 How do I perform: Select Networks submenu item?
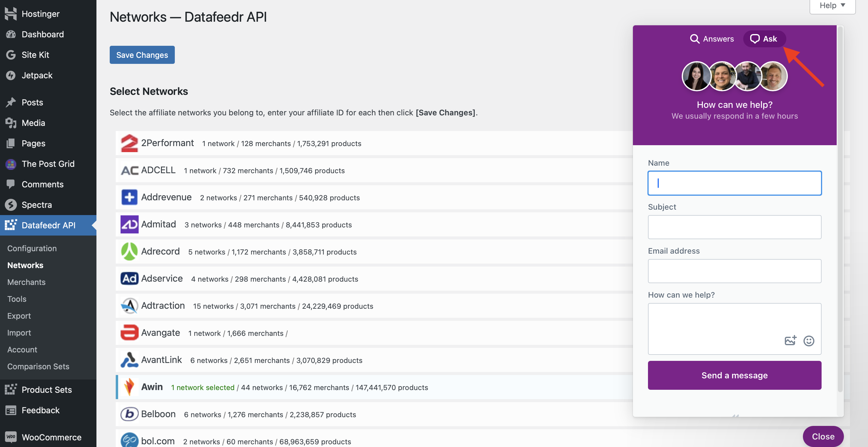coord(25,265)
